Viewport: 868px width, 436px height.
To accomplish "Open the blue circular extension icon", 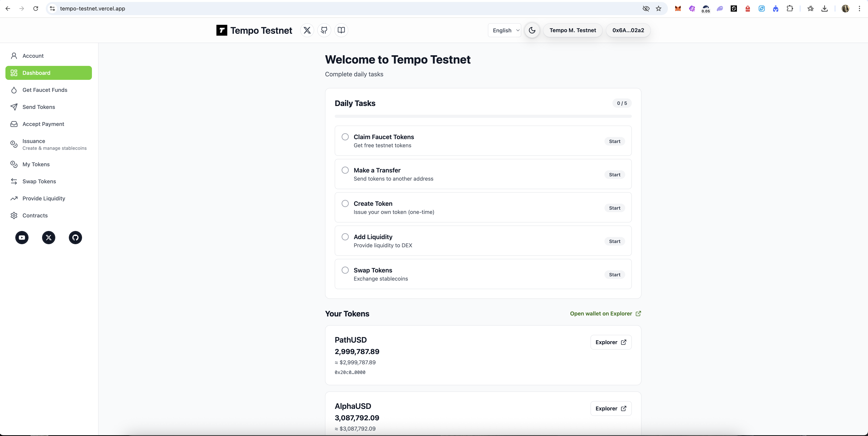I will pyautogui.click(x=762, y=9).
